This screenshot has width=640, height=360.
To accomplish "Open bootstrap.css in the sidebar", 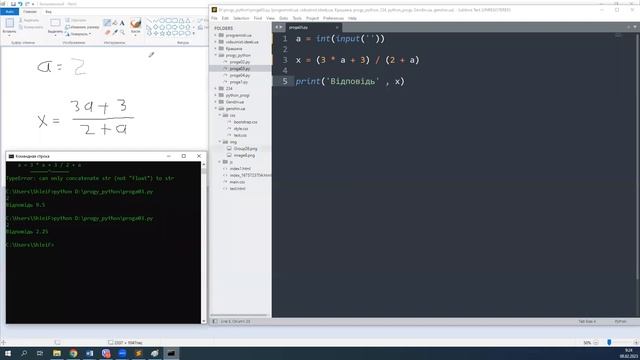I will pyautogui.click(x=245, y=122).
